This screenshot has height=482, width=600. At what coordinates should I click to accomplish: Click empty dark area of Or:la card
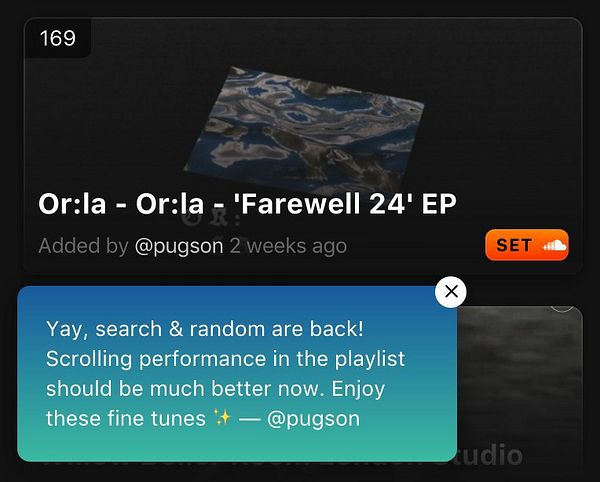point(497,115)
